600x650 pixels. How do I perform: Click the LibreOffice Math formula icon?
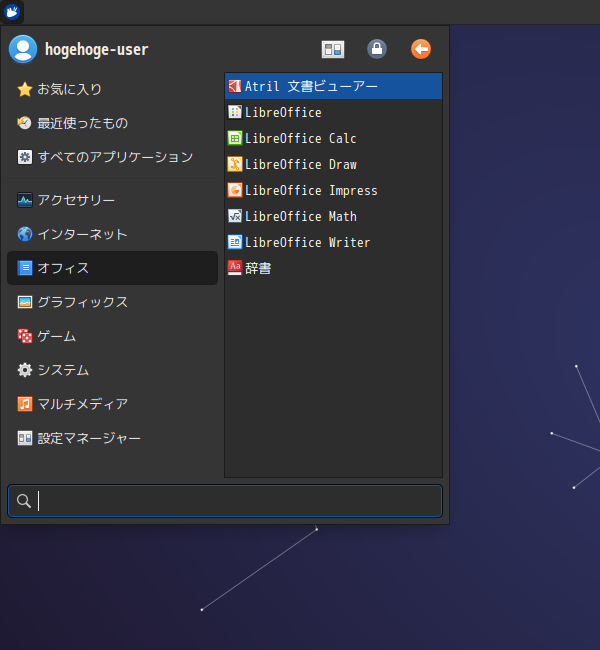pyautogui.click(x=235, y=216)
